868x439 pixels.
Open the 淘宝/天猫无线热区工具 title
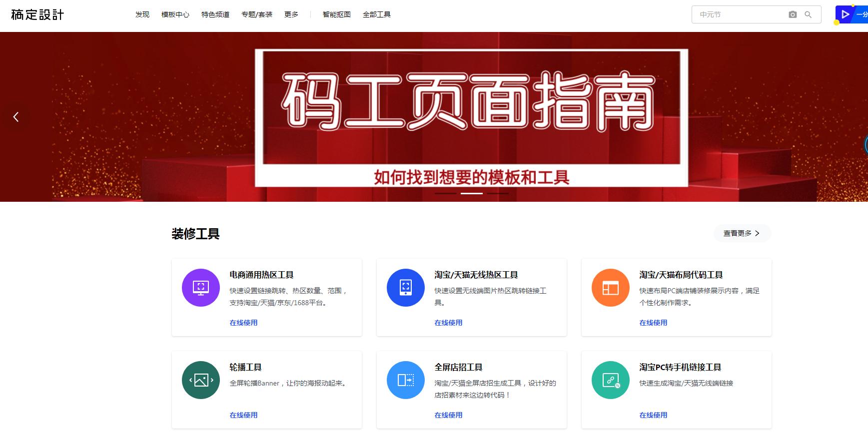click(476, 275)
